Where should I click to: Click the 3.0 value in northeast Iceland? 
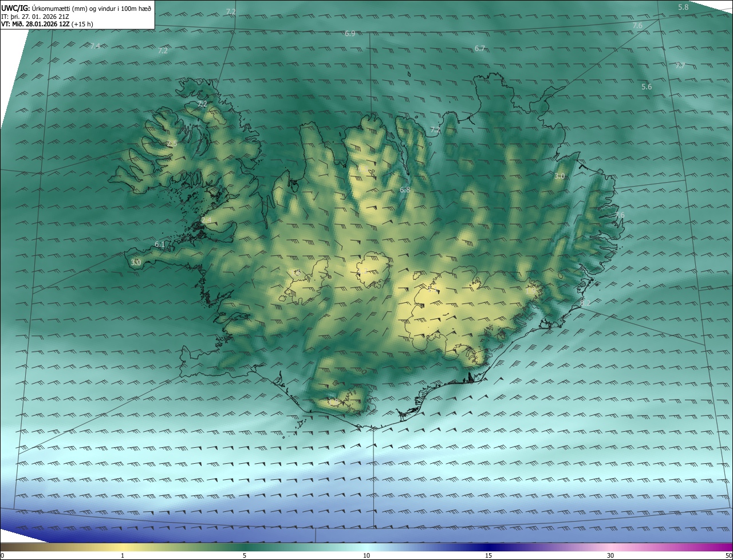(559, 176)
